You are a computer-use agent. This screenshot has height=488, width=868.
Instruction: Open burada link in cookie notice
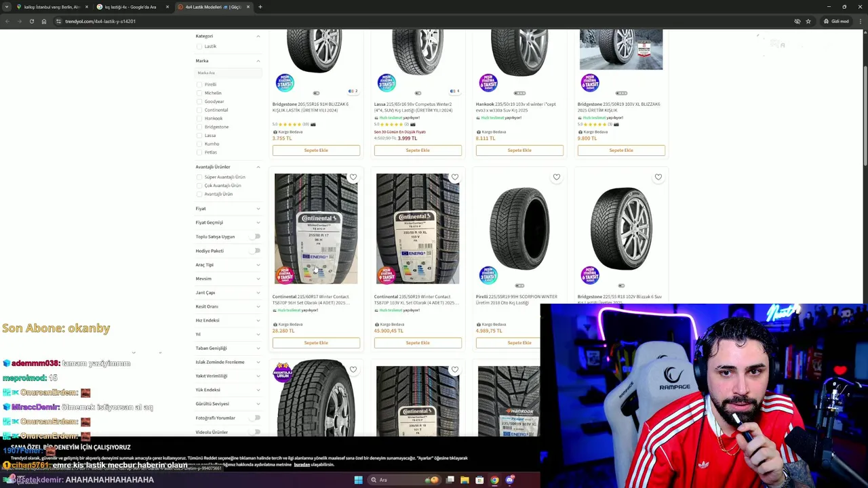tap(300, 465)
